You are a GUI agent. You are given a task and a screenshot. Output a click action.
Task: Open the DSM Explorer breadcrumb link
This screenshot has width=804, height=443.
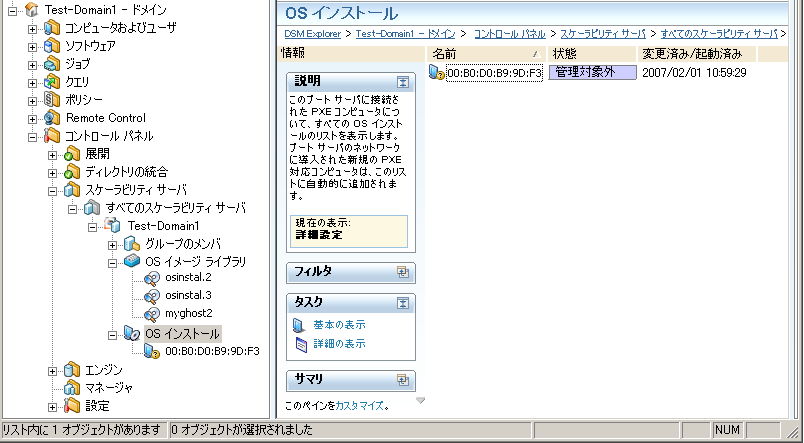(x=313, y=34)
